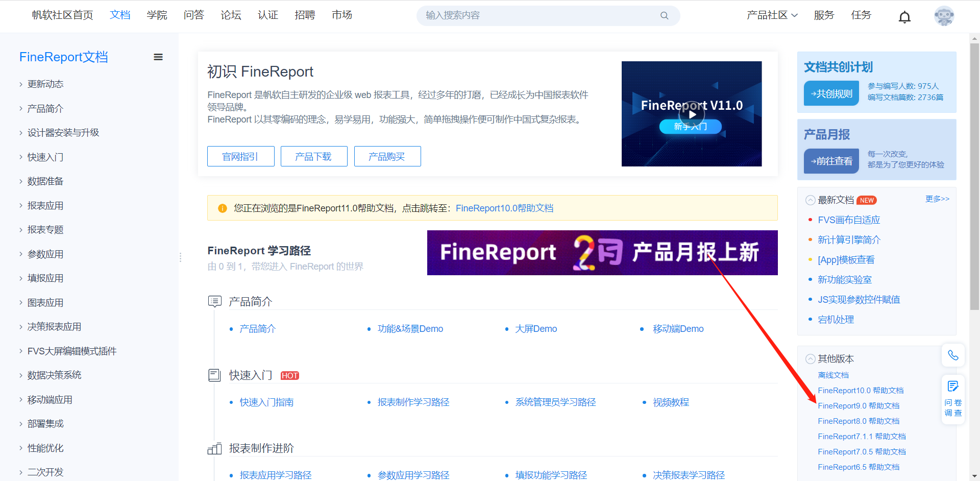Screen dimensions: 980x481
Task: Expand 数据准备 sidebar item
Action: tap(20, 181)
